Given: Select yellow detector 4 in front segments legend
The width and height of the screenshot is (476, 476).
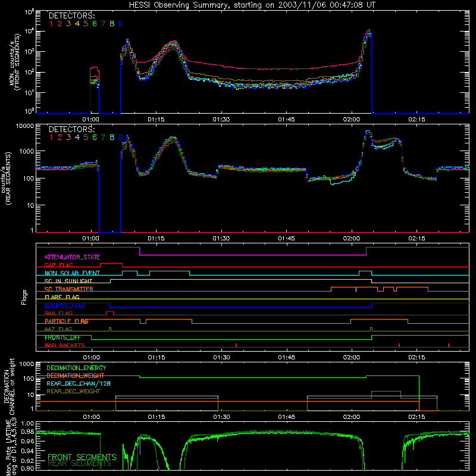Looking at the screenshot, I should (77, 24).
